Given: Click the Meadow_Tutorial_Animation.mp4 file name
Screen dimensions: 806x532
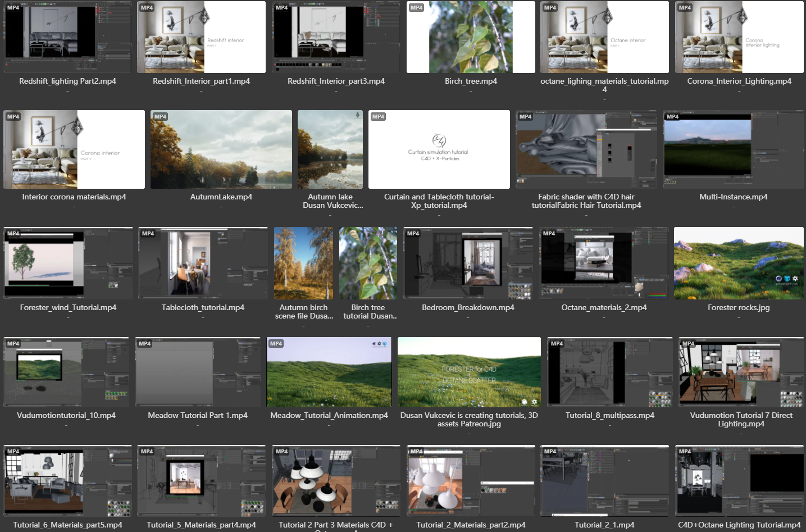Looking at the screenshot, I should coord(329,415).
